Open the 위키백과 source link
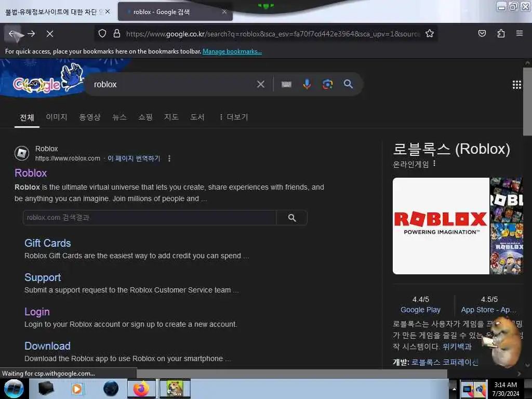Screen dimensions: 532x399 point(457,347)
